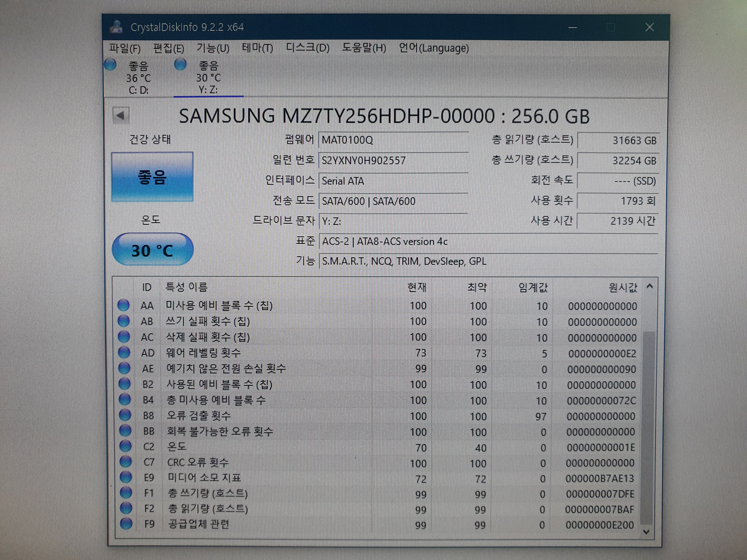Click the rotation rate value ---- (SSD)
This screenshot has width=747, height=560.
pos(618,181)
